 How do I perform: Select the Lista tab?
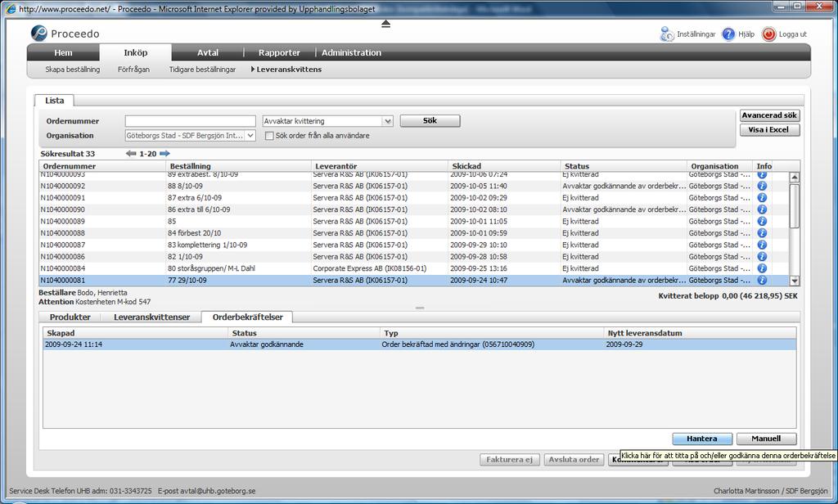[x=55, y=101]
